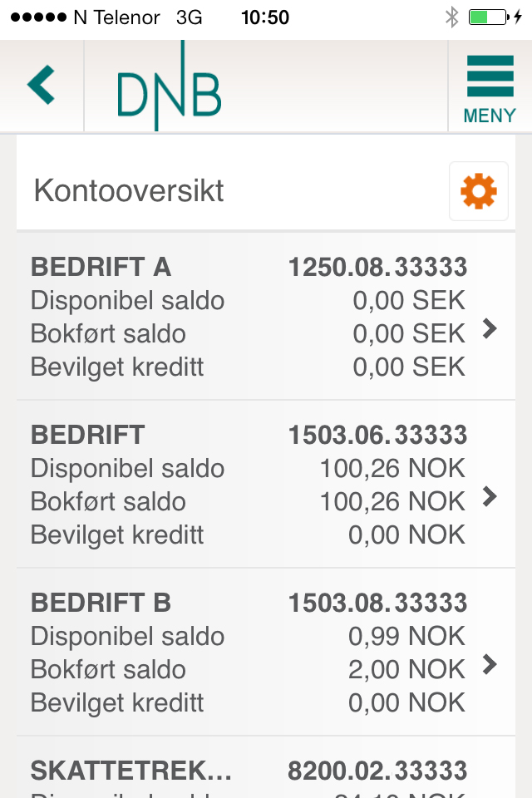Tap the 0,99 NOK available balance
532x798 pixels.
(x=406, y=636)
